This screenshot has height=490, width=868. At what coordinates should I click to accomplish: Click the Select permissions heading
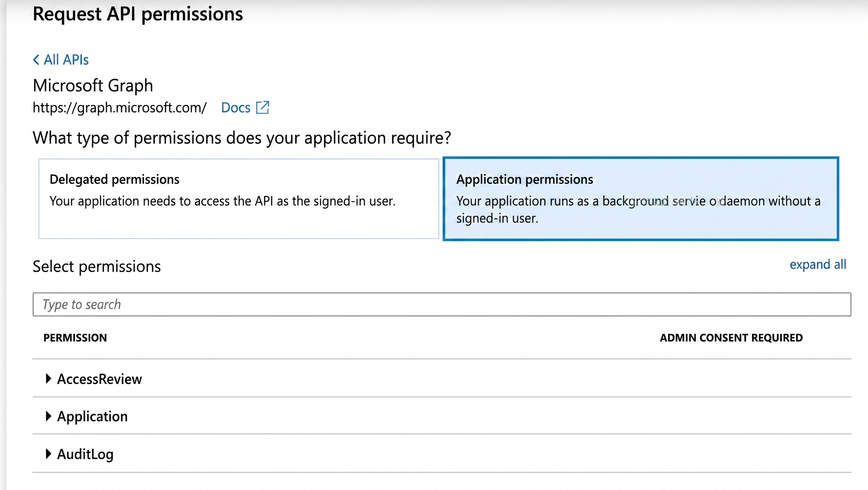click(x=97, y=267)
